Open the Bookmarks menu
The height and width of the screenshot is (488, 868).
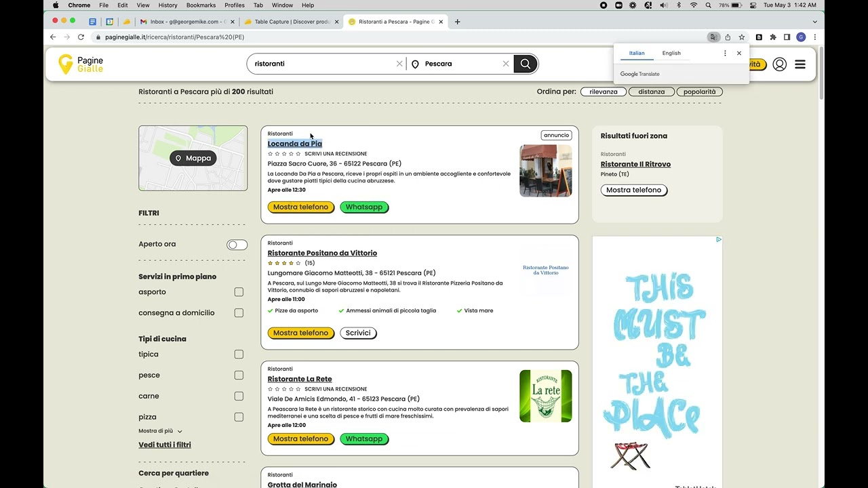pos(201,5)
